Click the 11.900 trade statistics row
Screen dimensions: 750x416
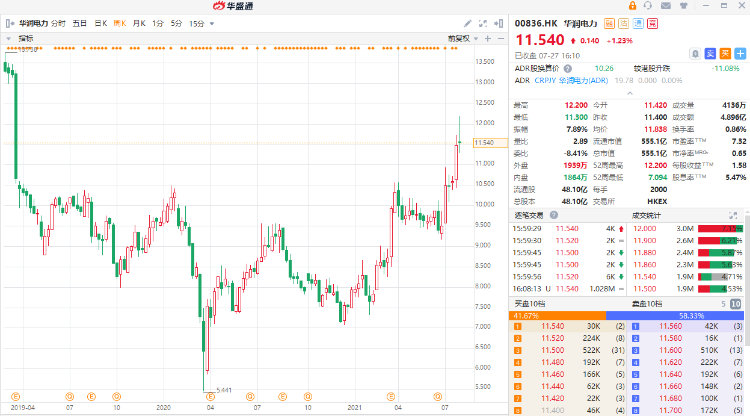point(686,241)
